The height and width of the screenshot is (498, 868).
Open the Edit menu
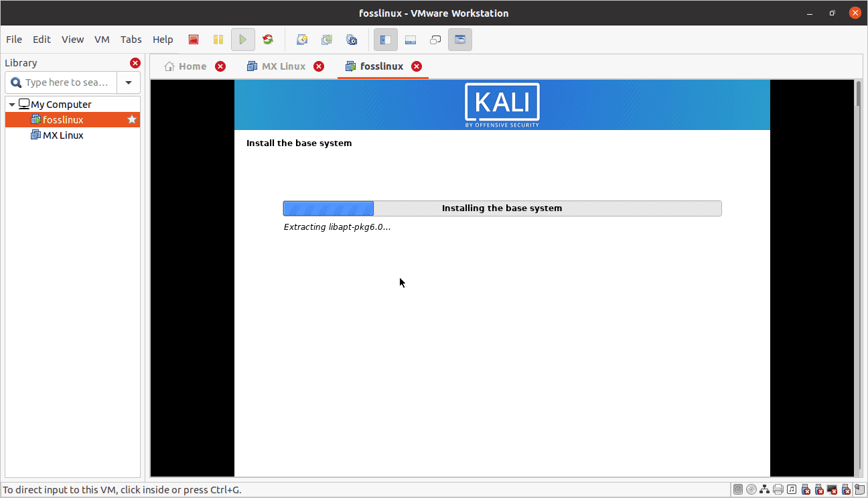click(x=42, y=40)
